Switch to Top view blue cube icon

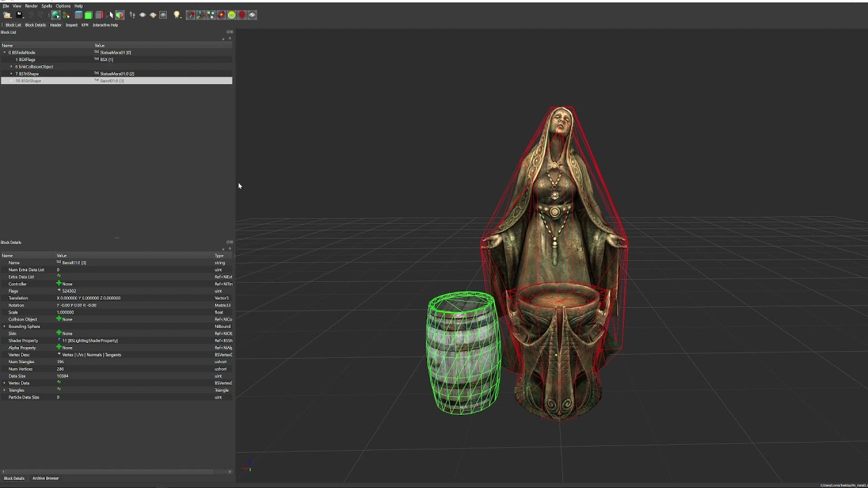79,15
